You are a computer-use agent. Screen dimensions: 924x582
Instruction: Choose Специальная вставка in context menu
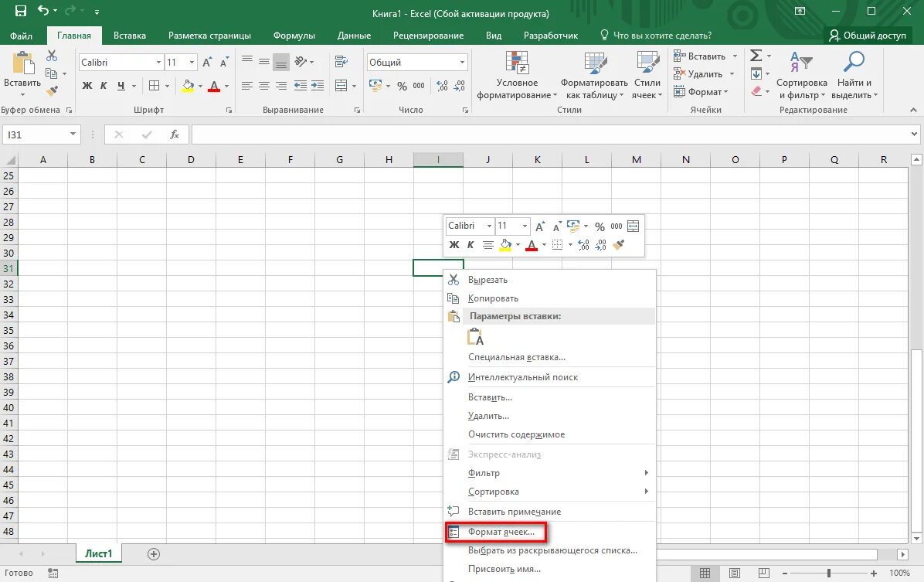pos(517,357)
